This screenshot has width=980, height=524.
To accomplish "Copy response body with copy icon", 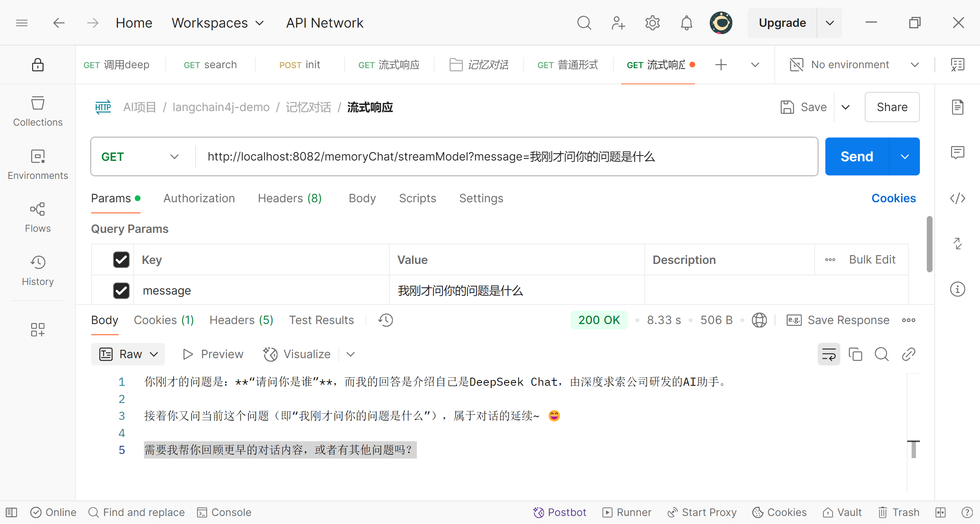I will point(855,354).
